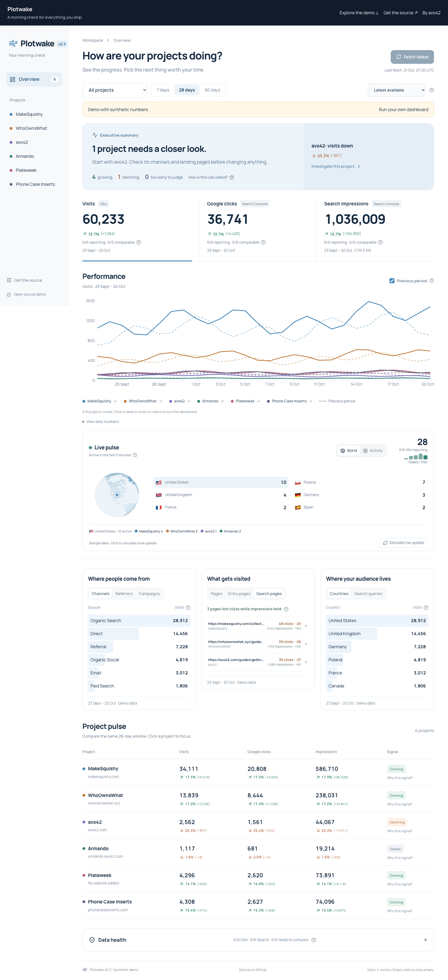Click help icon next to Previous period
Viewport: 448px width, 980px height.
pyautogui.click(x=431, y=281)
